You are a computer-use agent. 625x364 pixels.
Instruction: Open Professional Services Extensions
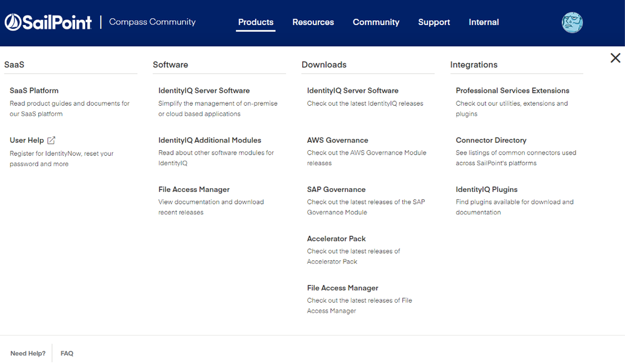512,91
